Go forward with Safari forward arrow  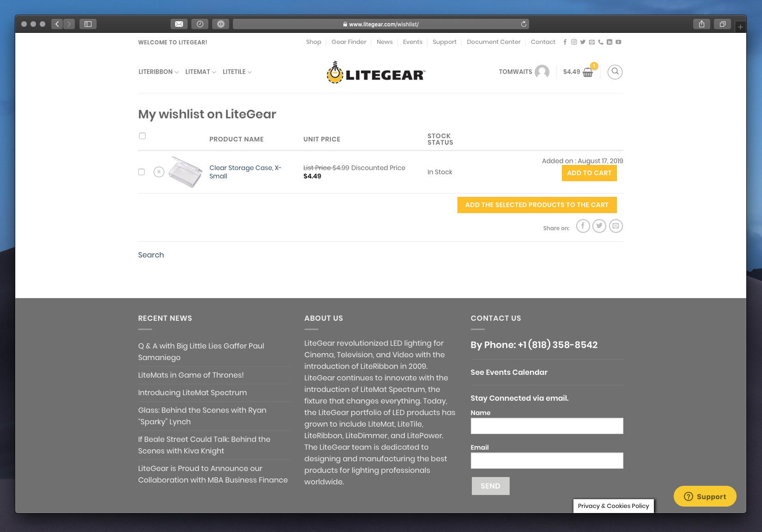click(69, 24)
